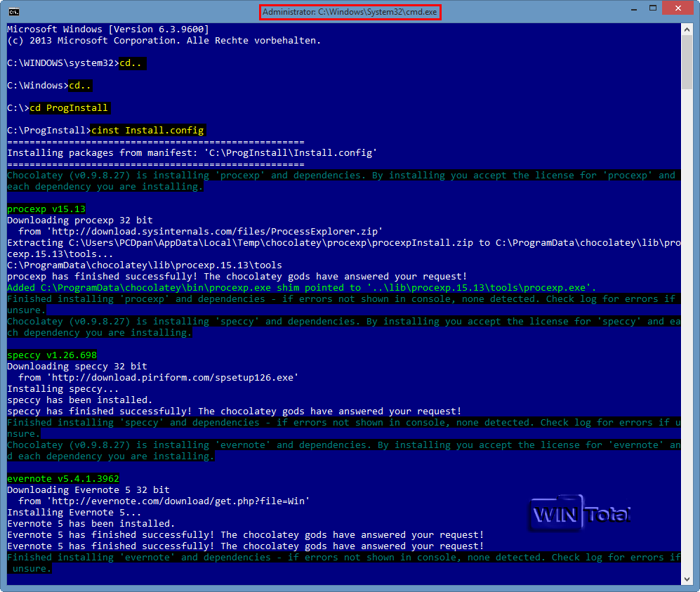Image resolution: width=700 pixels, height=592 pixels.
Task: Click the scrollbar up arrow
Action: pos(687,29)
